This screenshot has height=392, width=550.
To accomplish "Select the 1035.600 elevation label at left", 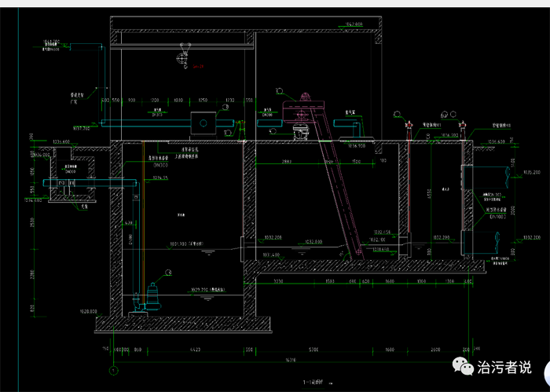I will (61, 141).
